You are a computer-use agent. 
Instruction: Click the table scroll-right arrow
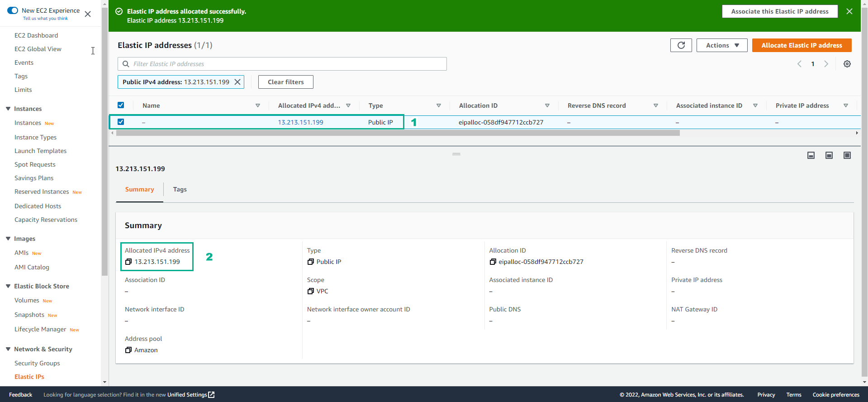[857, 133]
